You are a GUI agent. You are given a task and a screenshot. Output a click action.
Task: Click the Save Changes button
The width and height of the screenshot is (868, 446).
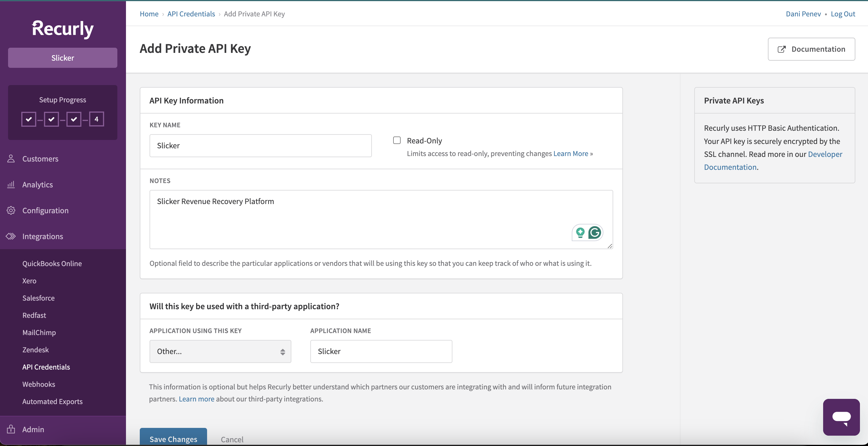173,439
